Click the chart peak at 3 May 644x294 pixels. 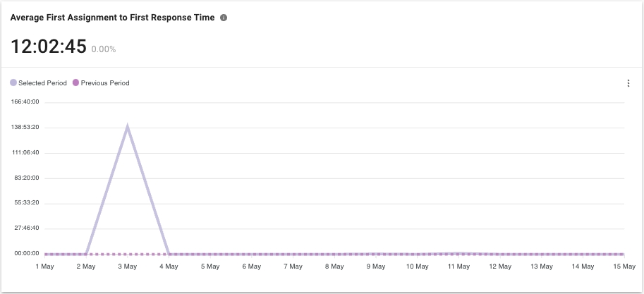(127, 126)
